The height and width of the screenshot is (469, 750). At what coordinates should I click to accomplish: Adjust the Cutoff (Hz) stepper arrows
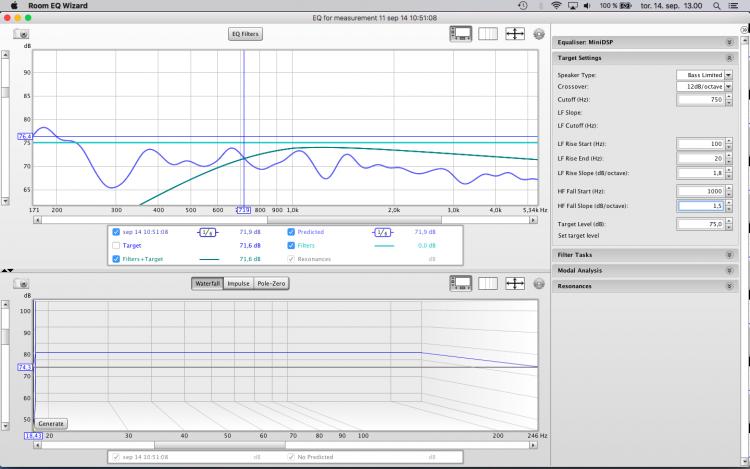click(729, 99)
